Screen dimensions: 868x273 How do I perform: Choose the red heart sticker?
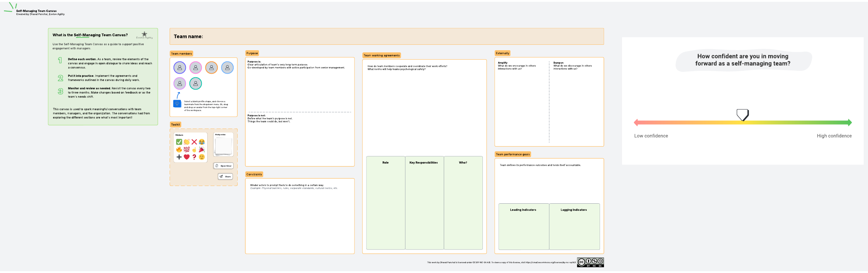pos(187,157)
